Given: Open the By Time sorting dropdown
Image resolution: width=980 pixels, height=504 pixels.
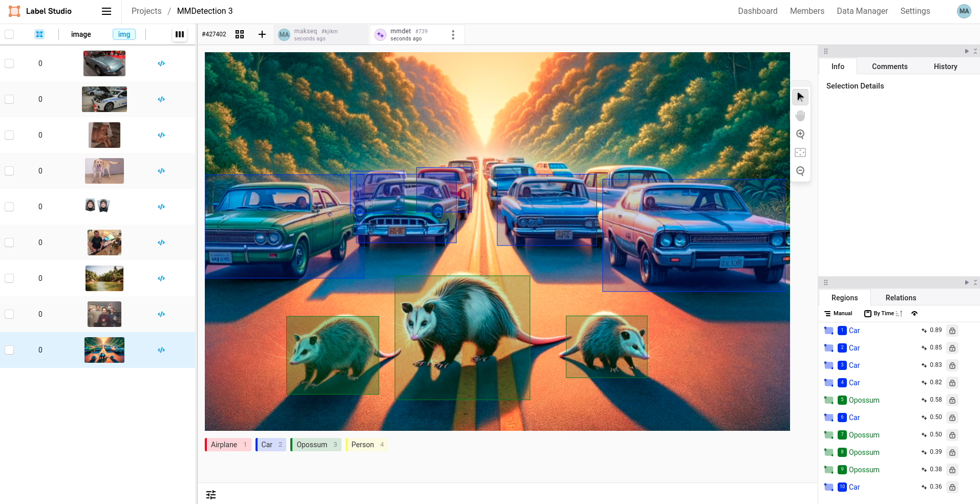Looking at the screenshot, I should (x=883, y=314).
